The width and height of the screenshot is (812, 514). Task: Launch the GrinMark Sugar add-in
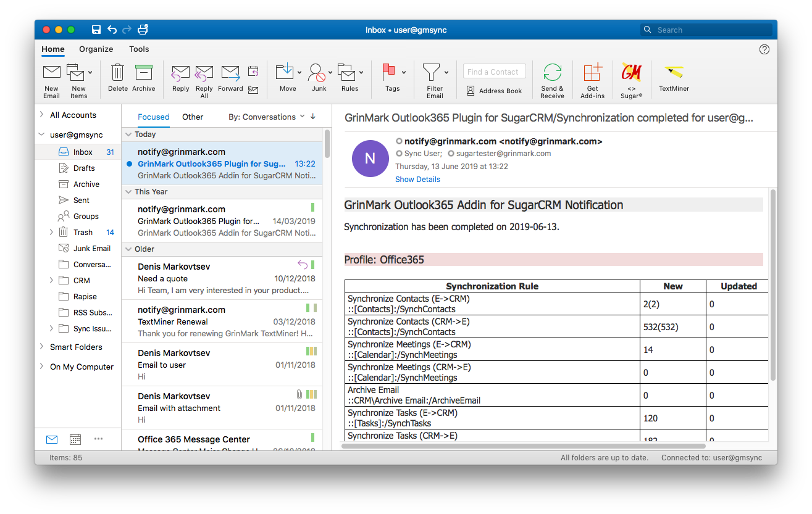(631, 72)
